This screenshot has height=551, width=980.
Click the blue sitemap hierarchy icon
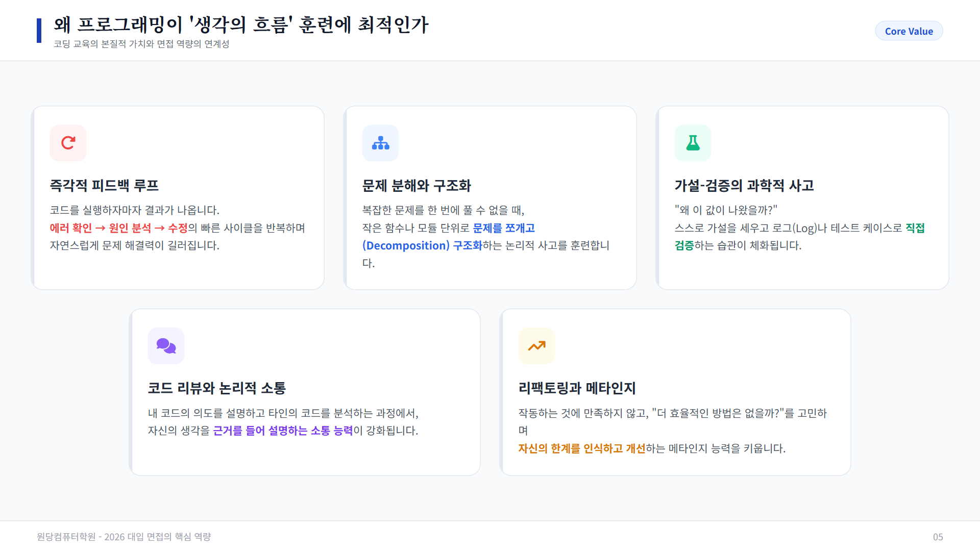pos(380,143)
